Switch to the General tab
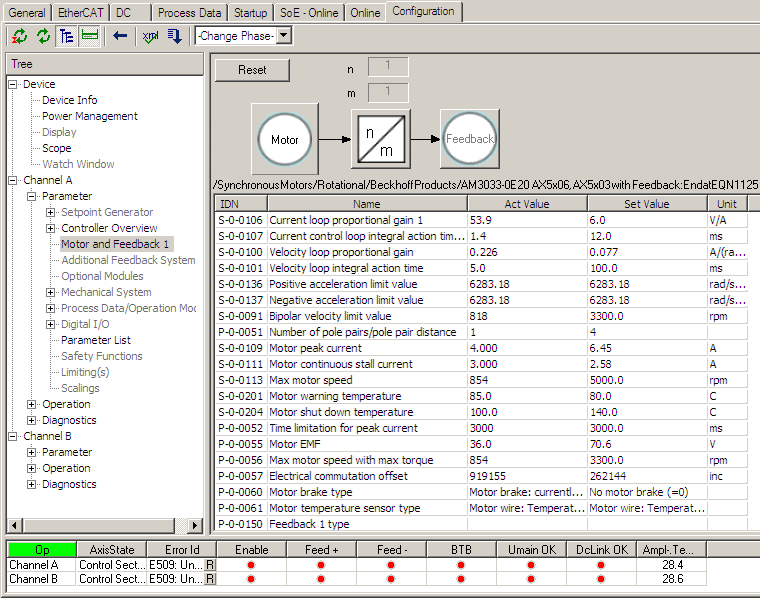The height and width of the screenshot is (598, 760). 27,13
